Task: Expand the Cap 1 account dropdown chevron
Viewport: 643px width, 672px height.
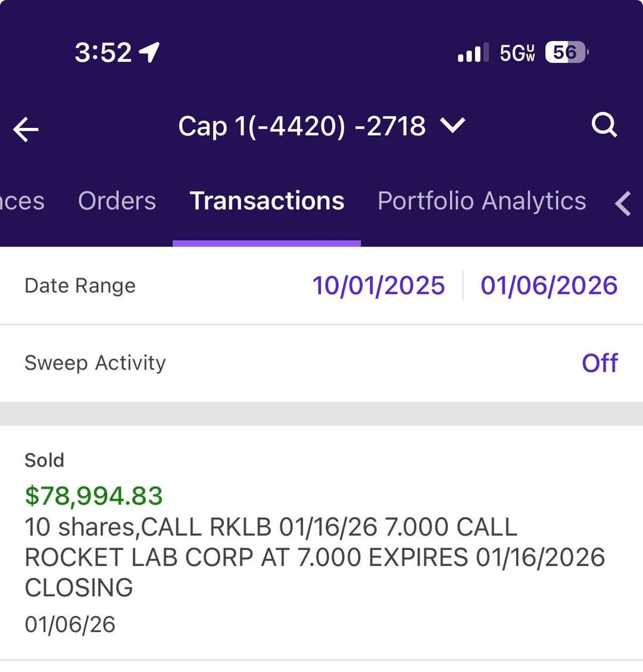Action: pos(452,126)
